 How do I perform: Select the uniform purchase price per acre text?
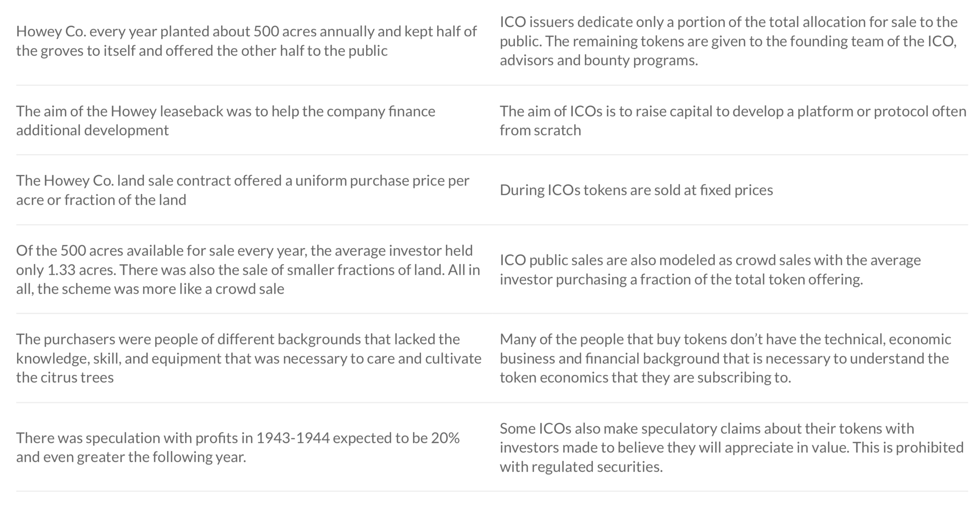coord(243,190)
